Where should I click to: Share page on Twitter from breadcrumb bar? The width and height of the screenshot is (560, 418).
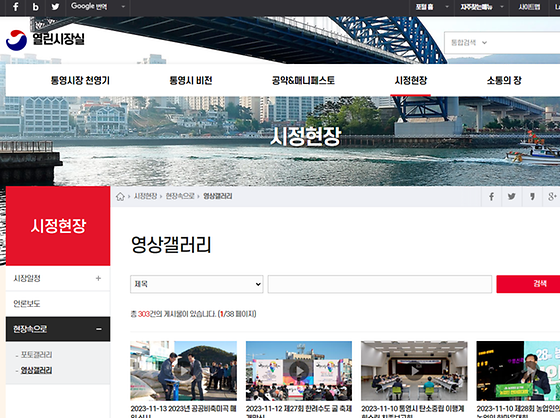[511, 196]
